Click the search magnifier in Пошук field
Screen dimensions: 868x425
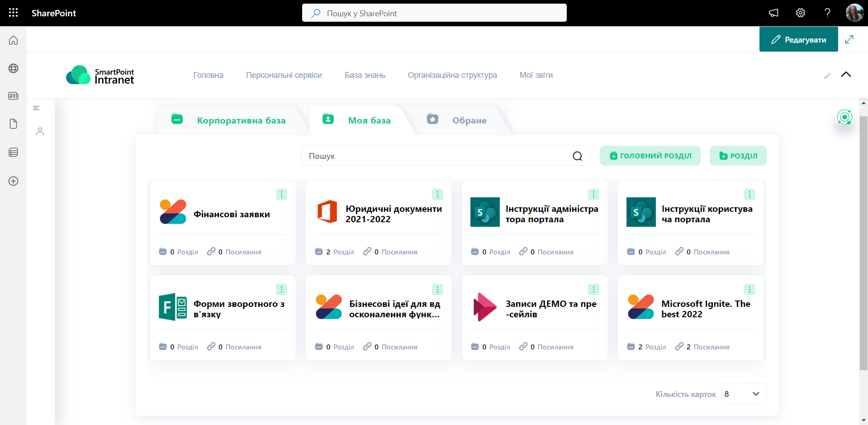[x=577, y=156]
